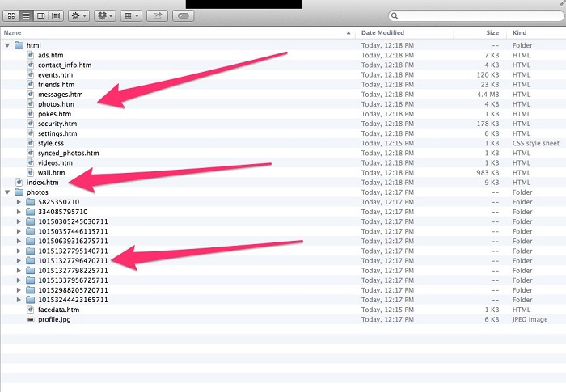Click the JPEG image kind
This screenshot has width=566, height=392.
coord(530,319)
